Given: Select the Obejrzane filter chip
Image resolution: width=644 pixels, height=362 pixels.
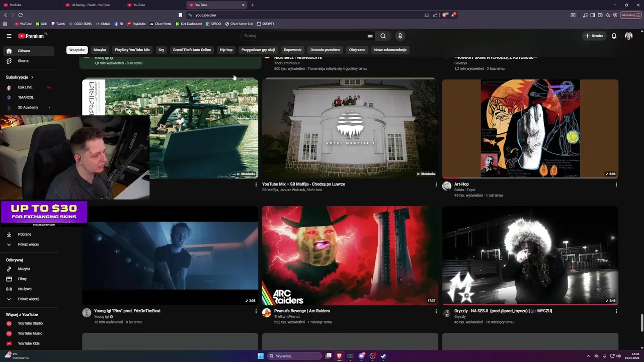Looking at the screenshot, I should (357, 50).
